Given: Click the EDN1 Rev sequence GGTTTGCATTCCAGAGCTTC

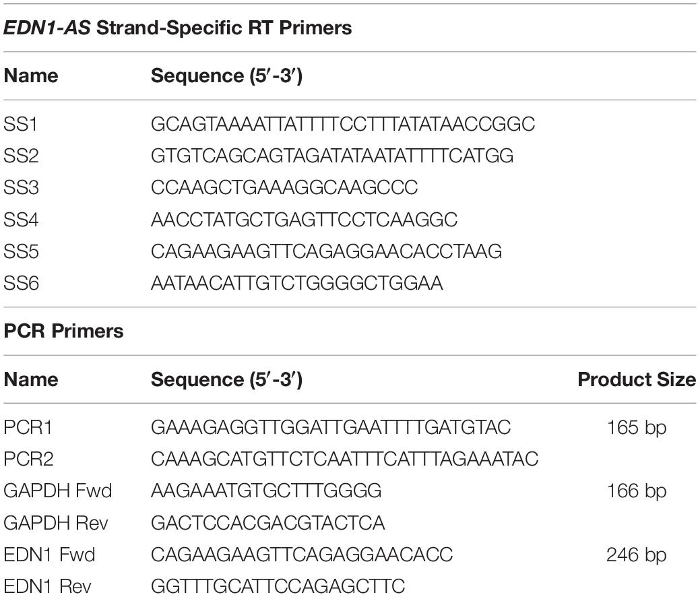Looking at the screenshot, I should [278, 586].
